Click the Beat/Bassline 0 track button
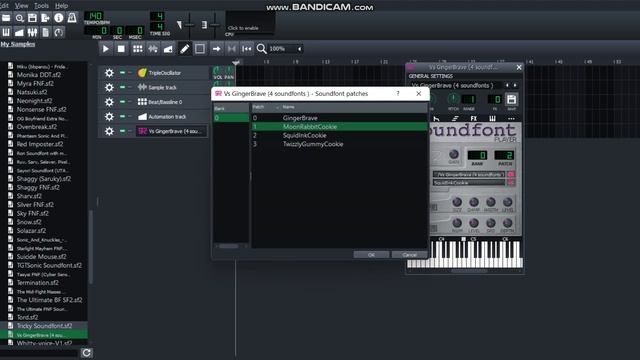Image resolution: width=640 pixels, height=360 pixels. (x=172, y=102)
